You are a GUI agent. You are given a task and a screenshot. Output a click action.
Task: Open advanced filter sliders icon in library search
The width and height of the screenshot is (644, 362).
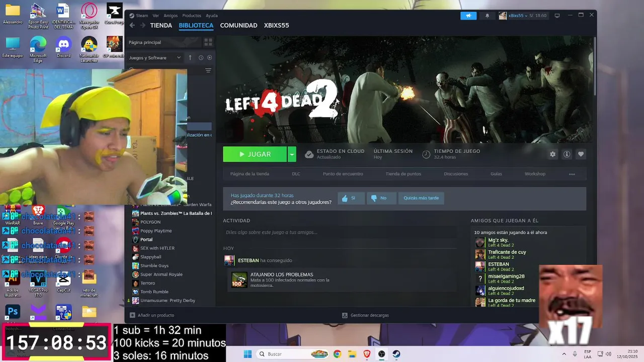208,71
